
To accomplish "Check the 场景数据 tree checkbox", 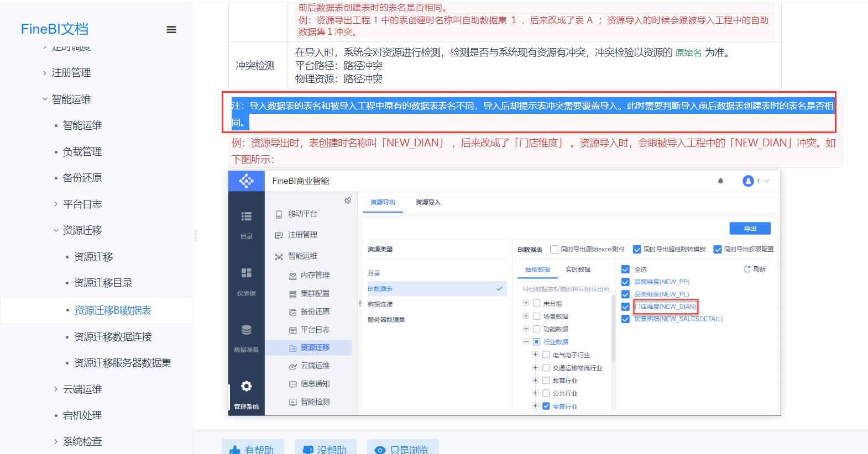I will (536, 316).
